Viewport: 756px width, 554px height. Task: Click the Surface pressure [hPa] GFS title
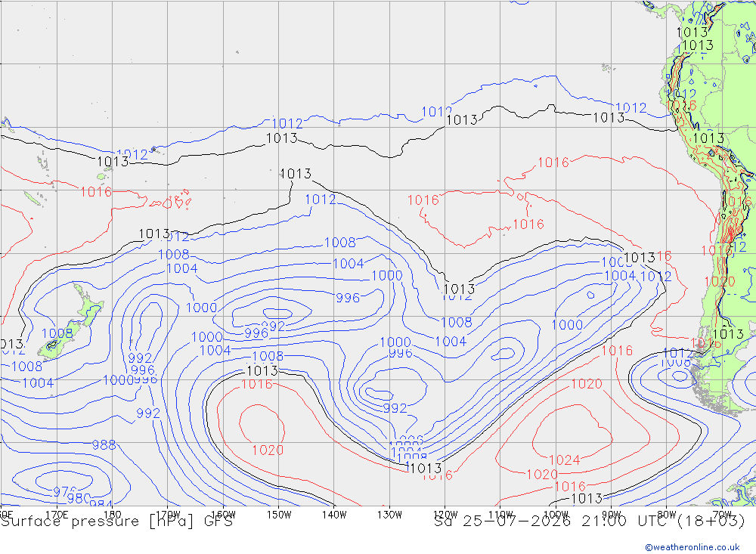116,522
